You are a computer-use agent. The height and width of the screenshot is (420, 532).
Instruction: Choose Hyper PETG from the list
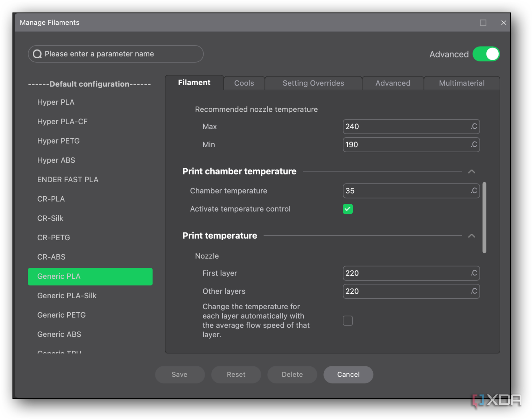90,141
